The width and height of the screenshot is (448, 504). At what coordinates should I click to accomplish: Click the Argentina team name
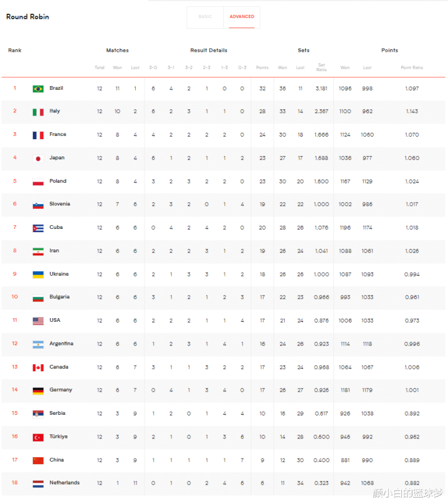point(62,344)
